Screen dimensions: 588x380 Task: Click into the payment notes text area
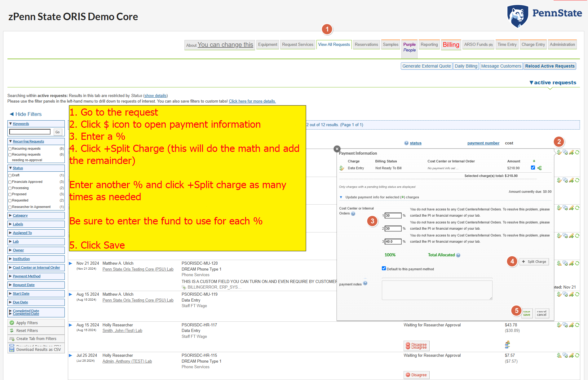coord(437,290)
